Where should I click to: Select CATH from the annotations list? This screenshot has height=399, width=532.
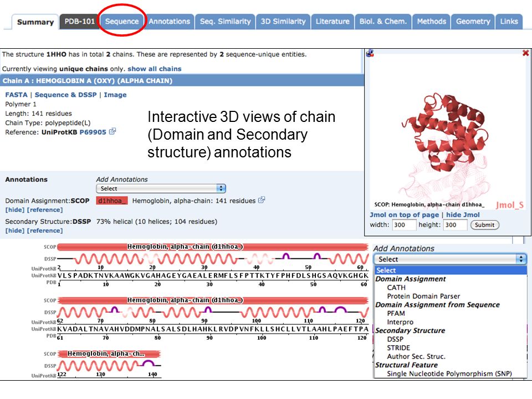(x=396, y=288)
